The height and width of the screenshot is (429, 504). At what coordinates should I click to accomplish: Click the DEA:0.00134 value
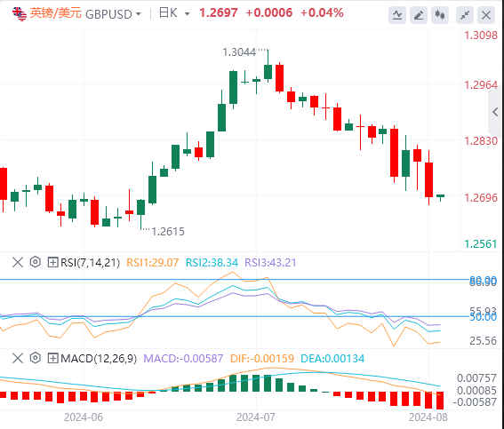pyautogui.click(x=332, y=358)
